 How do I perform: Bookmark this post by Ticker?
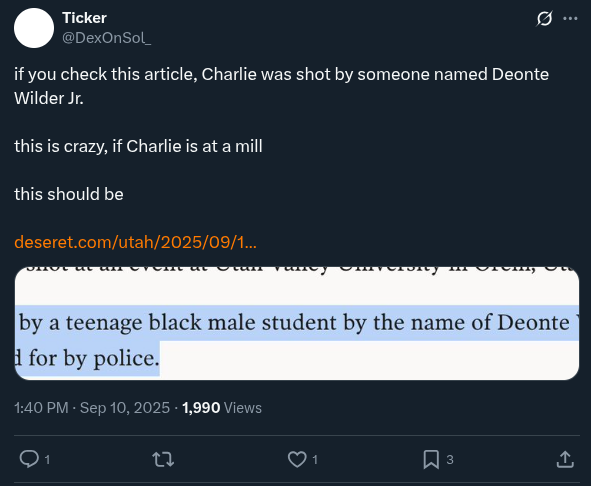point(431,459)
